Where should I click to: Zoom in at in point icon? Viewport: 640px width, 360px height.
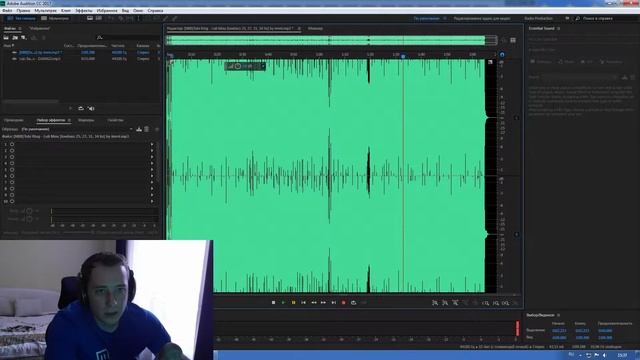point(485,303)
